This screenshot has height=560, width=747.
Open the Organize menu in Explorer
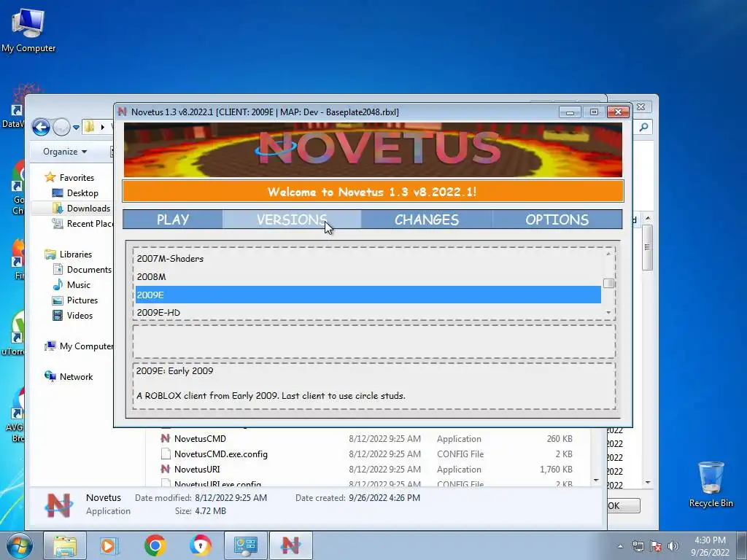(65, 152)
